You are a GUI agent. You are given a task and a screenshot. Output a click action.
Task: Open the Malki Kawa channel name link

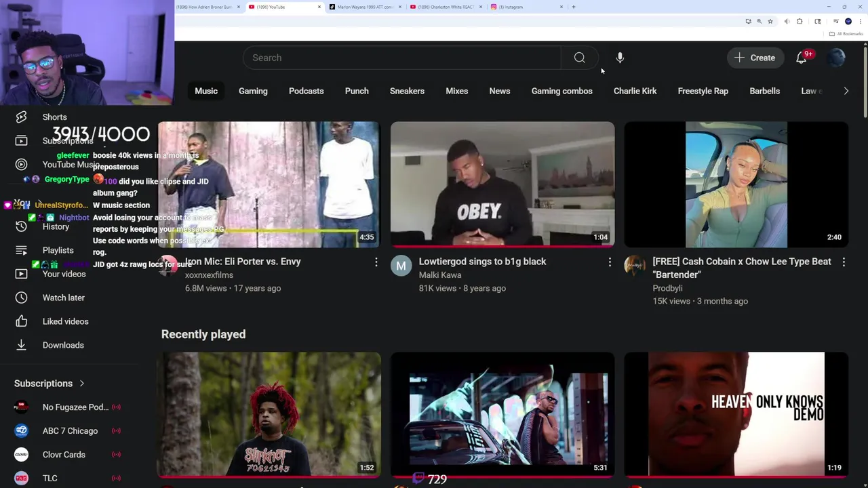(440, 275)
